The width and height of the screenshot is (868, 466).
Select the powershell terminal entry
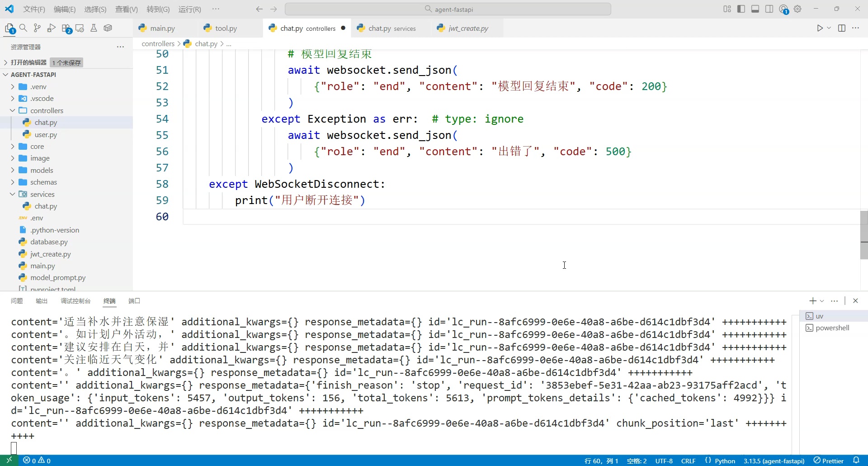point(833,328)
